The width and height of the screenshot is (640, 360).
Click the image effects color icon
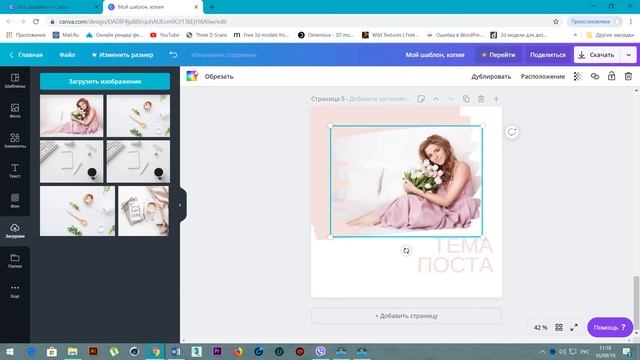click(x=192, y=76)
